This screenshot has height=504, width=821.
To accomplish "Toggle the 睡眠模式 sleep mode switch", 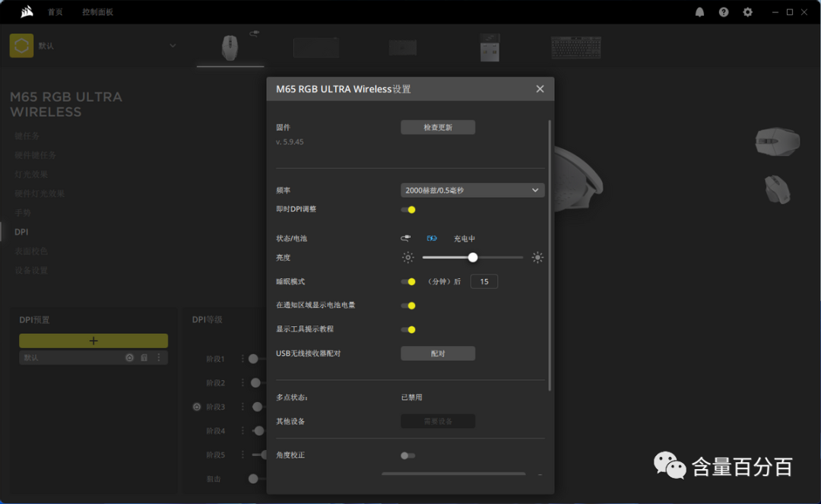I will (x=408, y=281).
